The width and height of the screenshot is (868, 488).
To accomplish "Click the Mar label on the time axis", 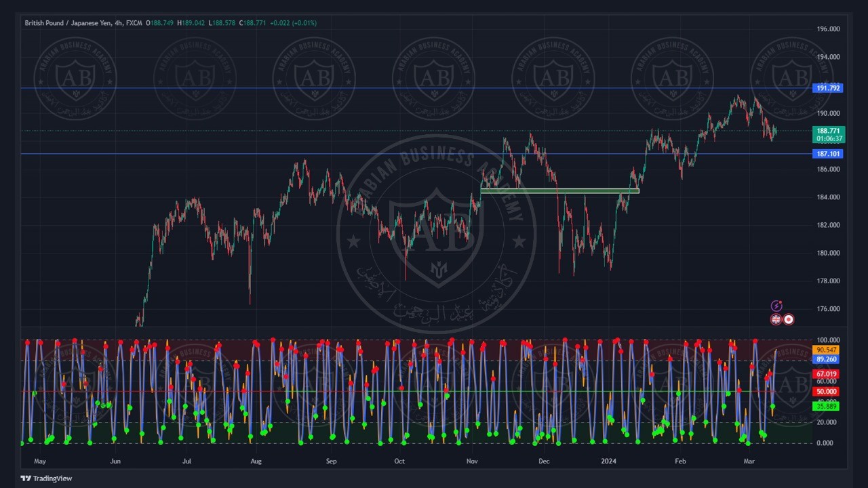I will click(749, 461).
